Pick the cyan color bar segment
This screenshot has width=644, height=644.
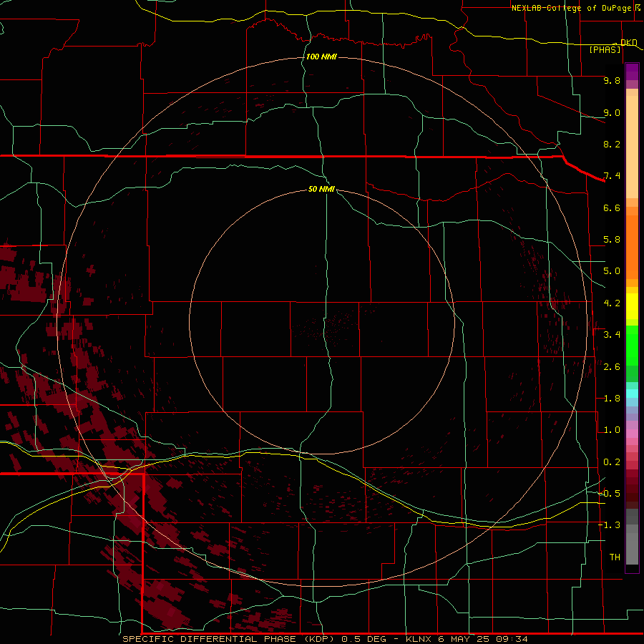click(632, 394)
